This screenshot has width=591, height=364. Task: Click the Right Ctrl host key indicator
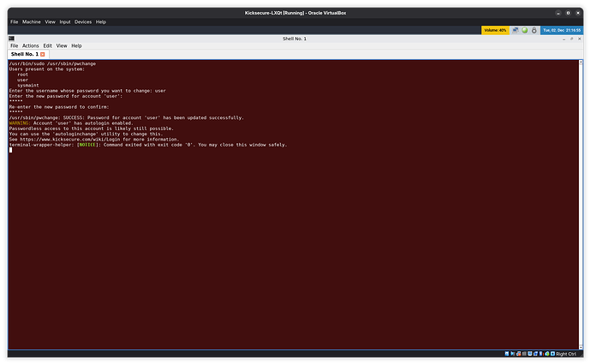click(566, 354)
